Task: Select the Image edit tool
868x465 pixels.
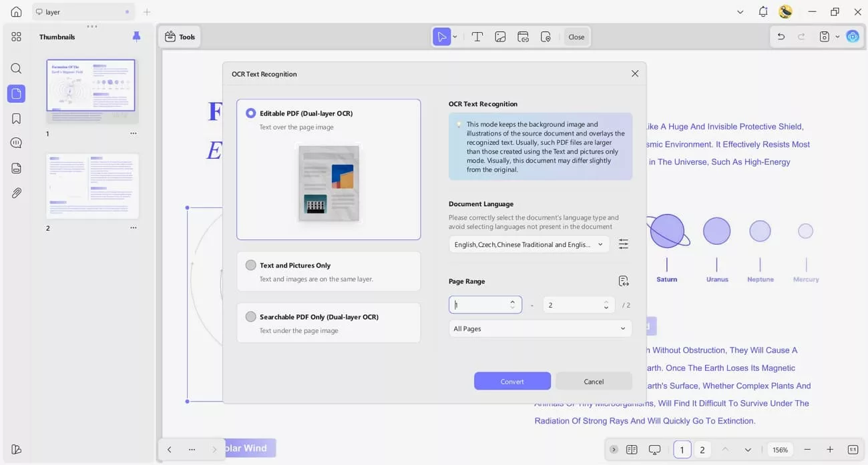Action: tap(500, 37)
